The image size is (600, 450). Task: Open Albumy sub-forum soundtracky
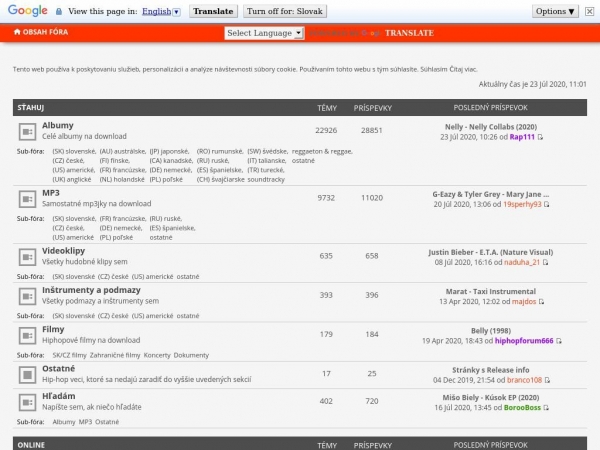(x=266, y=179)
